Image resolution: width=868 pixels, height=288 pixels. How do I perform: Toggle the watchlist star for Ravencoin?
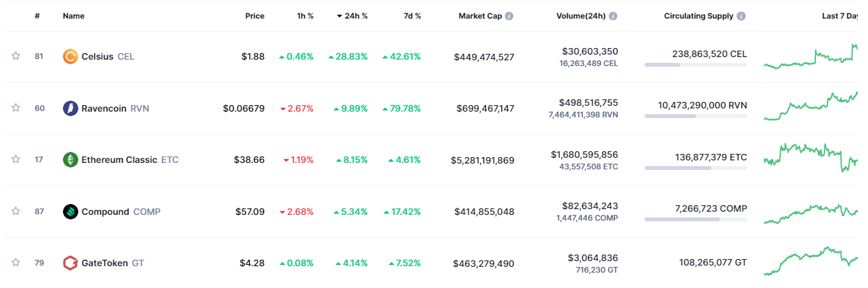[x=16, y=108]
